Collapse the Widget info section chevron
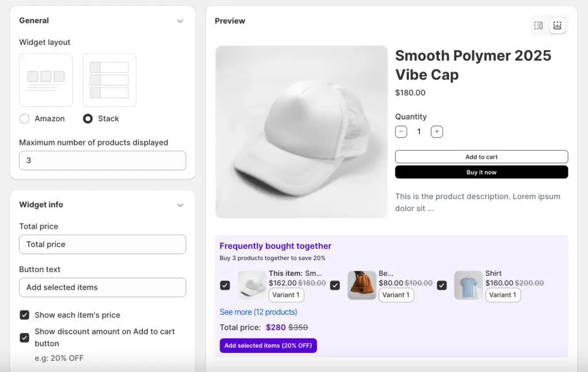588x372 pixels. [x=180, y=205]
